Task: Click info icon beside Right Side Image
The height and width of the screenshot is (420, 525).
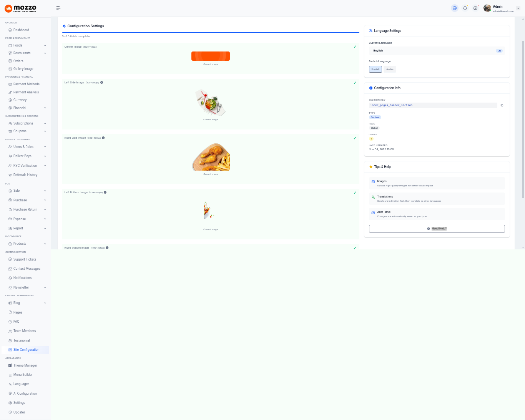Action: coord(103,138)
